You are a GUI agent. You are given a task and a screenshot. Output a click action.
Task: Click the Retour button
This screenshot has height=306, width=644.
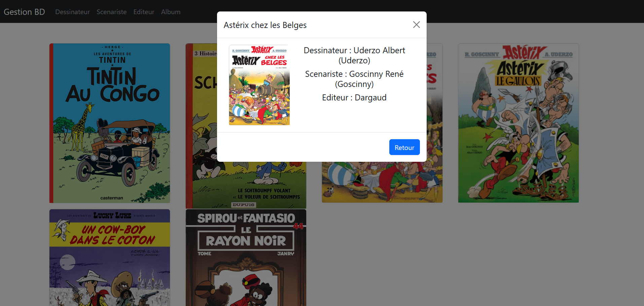(404, 147)
